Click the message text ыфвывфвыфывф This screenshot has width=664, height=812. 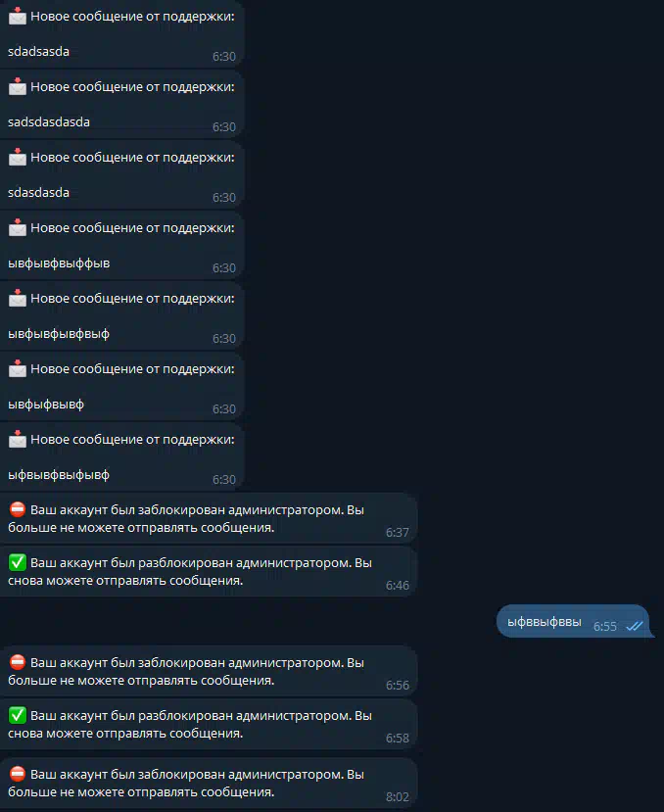coord(59,475)
